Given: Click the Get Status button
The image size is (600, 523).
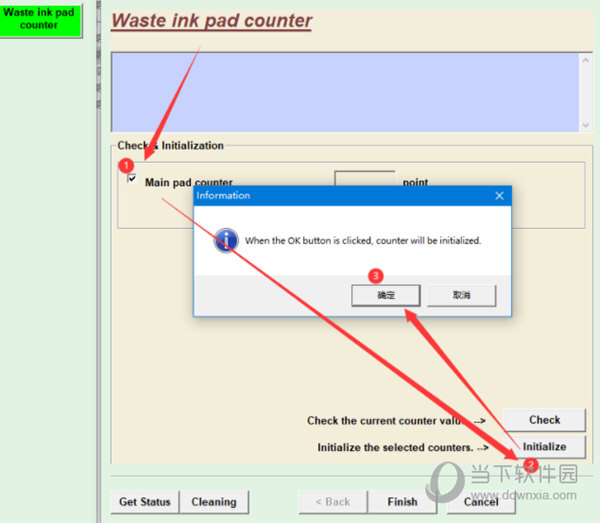Looking at the screenshot, I should pyautogui.click(x=145, y=502).
